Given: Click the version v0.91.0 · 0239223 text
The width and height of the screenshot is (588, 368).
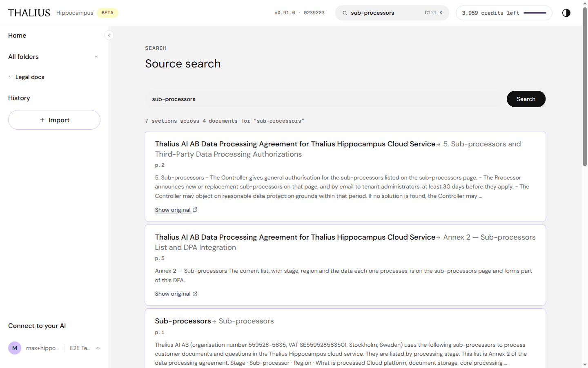Looking at the screenshot, I should point(299,13).
